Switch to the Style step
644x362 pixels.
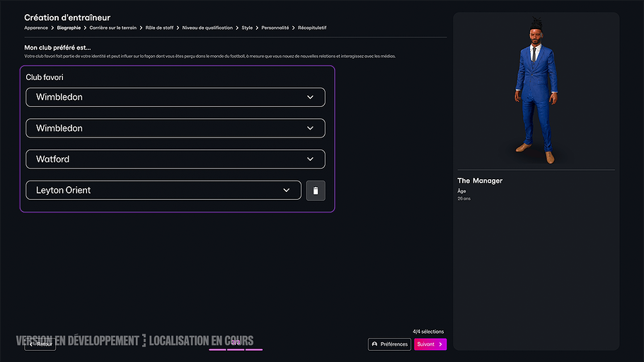click(247, 28)
